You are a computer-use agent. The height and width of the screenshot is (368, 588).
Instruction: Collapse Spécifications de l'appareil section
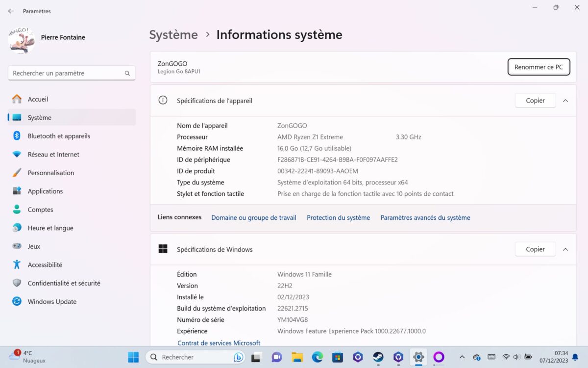click(x=565, y=101)
